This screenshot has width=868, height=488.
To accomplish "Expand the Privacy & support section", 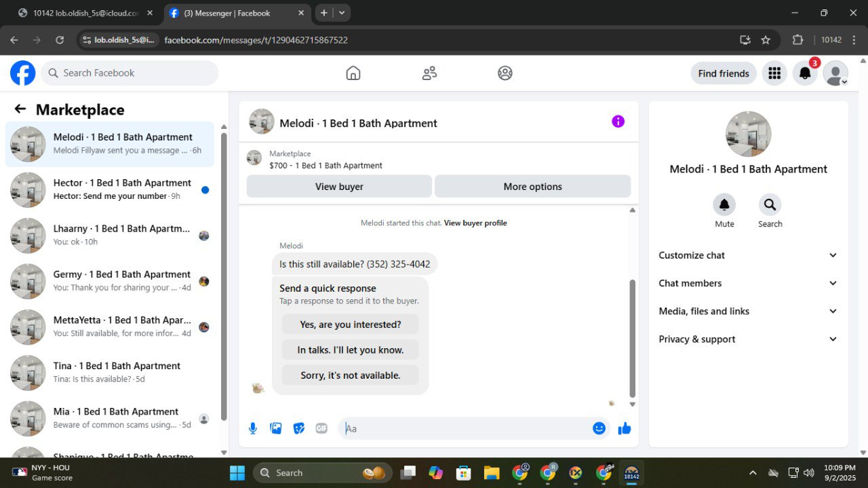I will tap(749, 339).
